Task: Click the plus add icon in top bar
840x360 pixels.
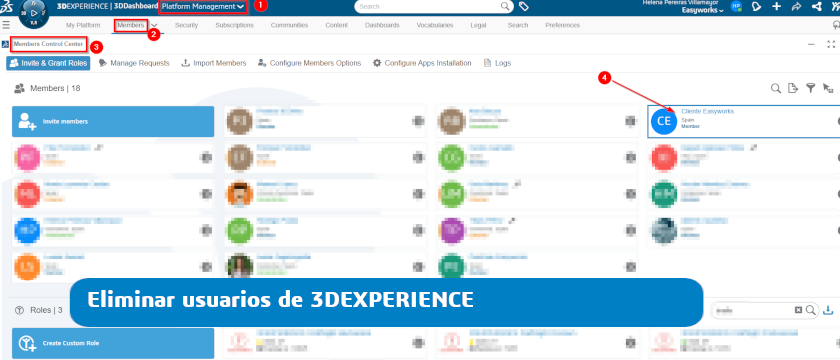Action: tap(776, 6)
